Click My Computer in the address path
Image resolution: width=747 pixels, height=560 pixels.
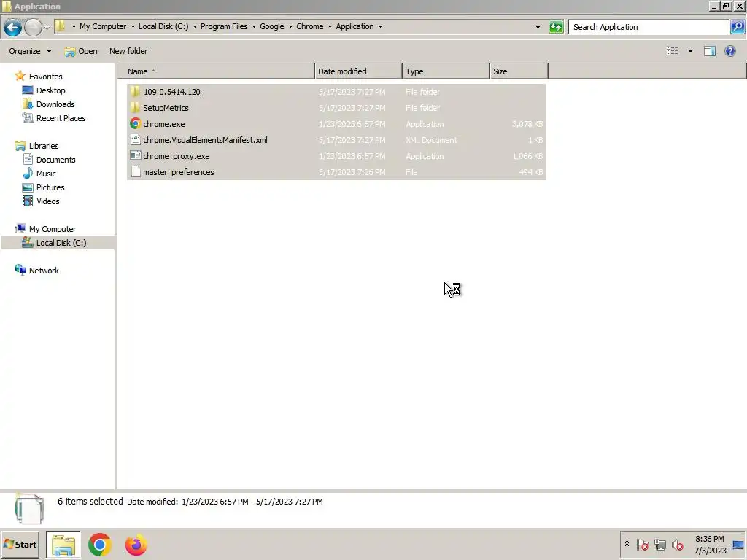[x=103, y=26]
